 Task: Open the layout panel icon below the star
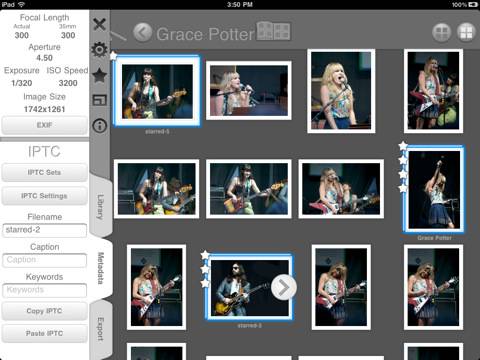(x=99, y=100)
